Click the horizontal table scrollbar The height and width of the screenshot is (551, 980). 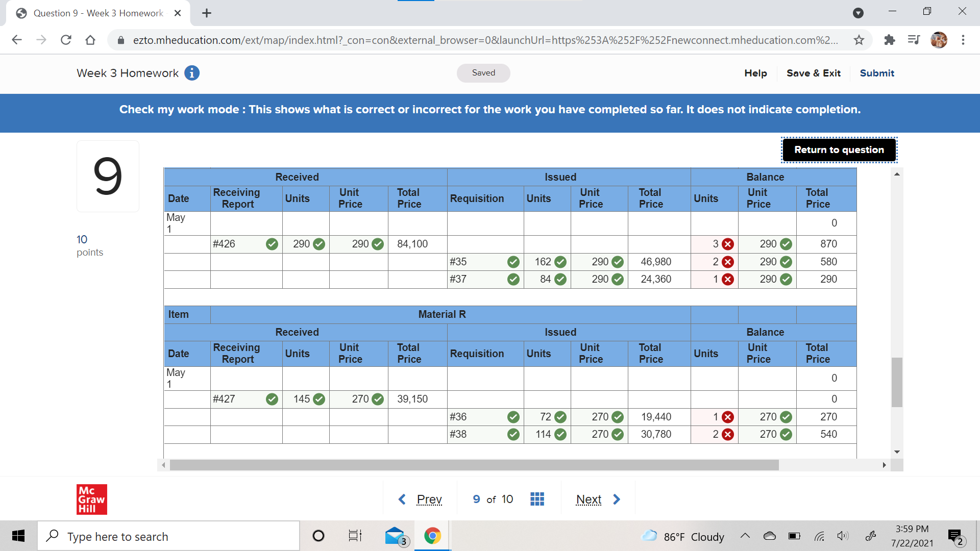[x=474, y=465]
